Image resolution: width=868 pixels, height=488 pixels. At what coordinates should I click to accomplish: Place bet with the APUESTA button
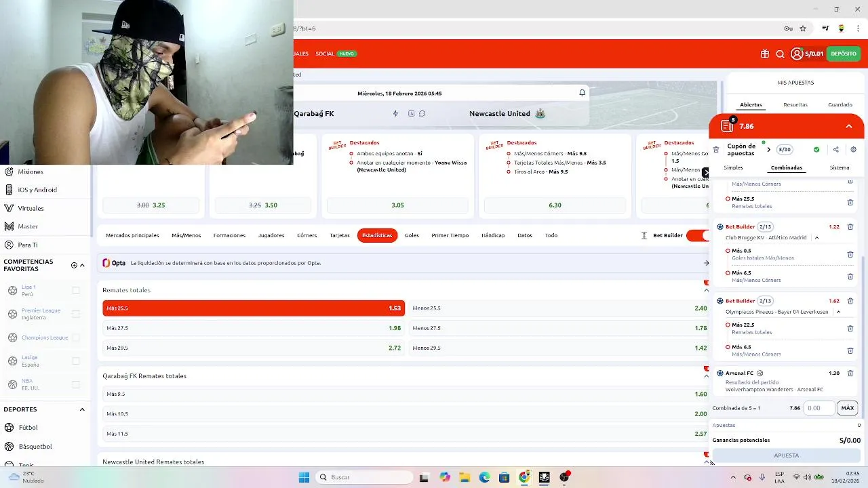coord(787,455)
